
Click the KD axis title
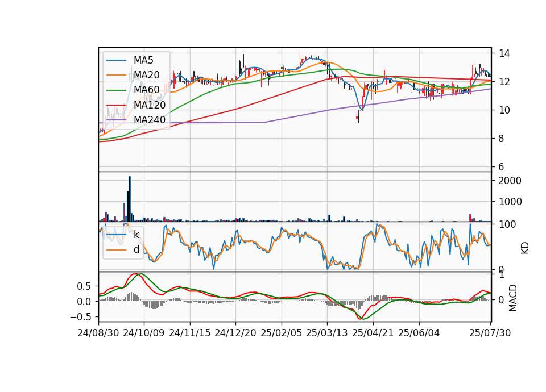[525, 248]
